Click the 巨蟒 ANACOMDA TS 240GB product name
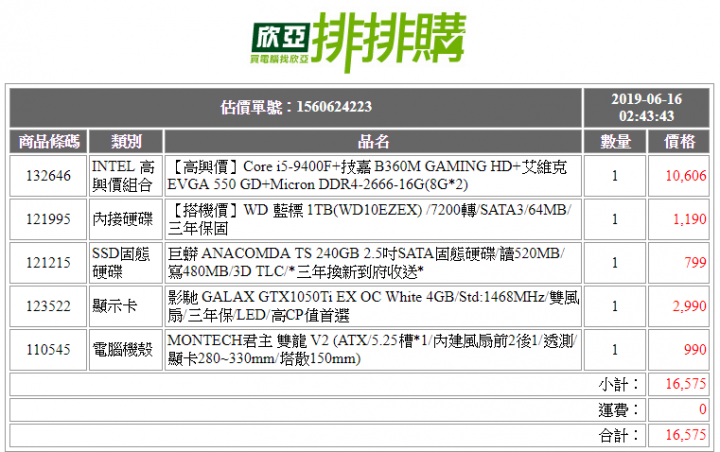Image resolution: width=720 pixels, height=452 pixels. [x=366, y=263]
